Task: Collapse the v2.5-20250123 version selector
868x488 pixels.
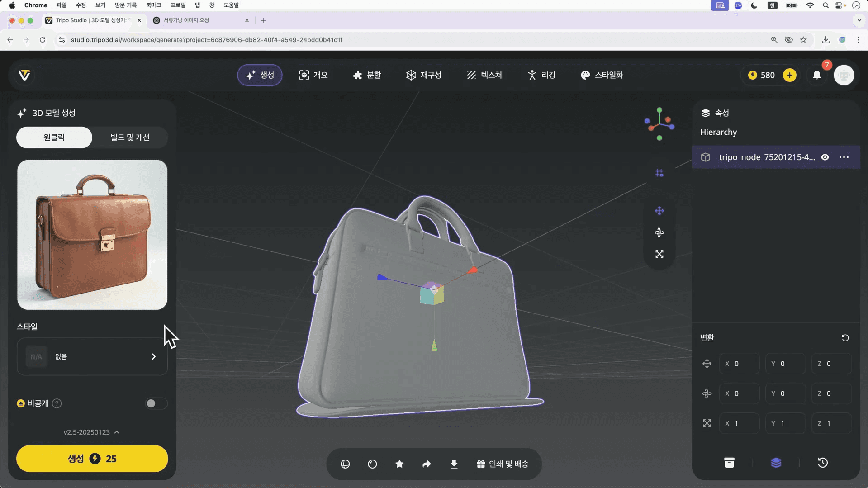Action: [x=117, y=432]
